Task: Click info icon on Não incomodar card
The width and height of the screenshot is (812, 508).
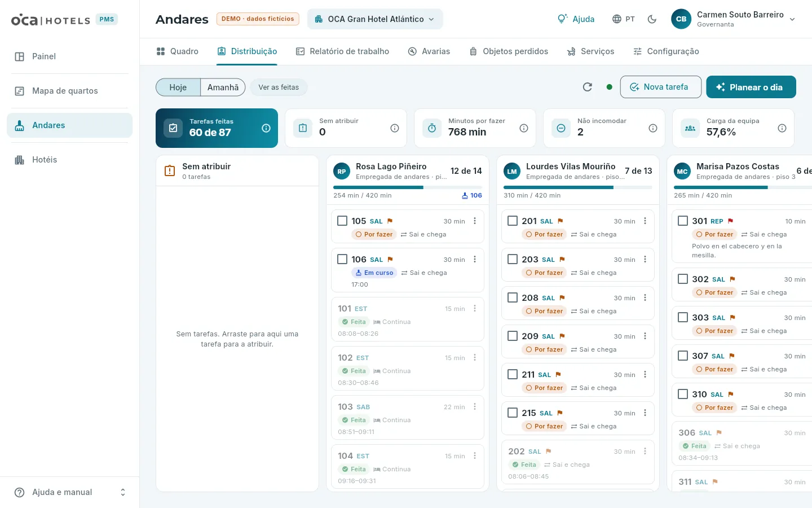Action: tap(653, 128)
